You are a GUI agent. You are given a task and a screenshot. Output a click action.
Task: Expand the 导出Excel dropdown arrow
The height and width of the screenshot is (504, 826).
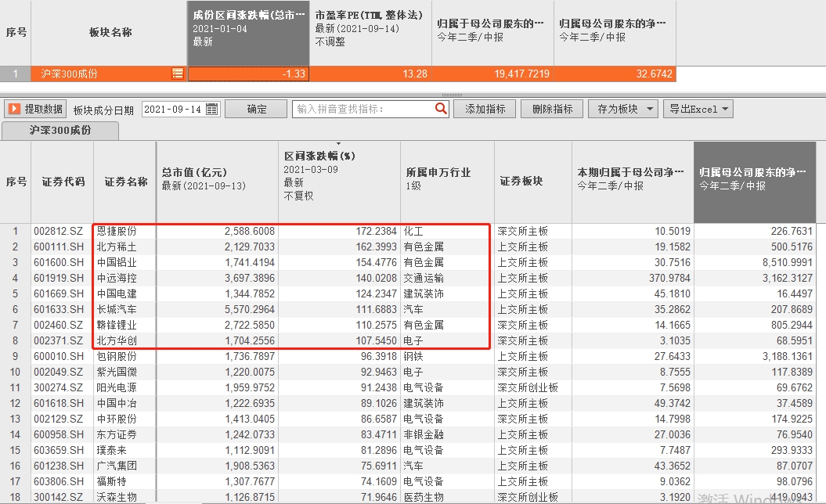click(725, 109)
